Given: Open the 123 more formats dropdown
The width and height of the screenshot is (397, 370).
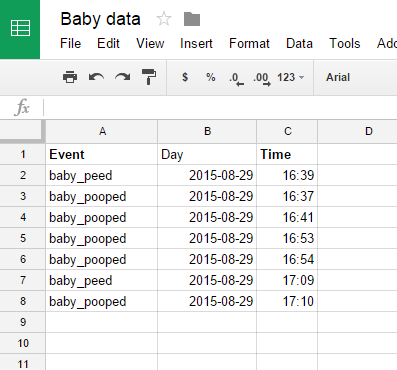Looking at the screenshot, I should click(x=290, y=77).
